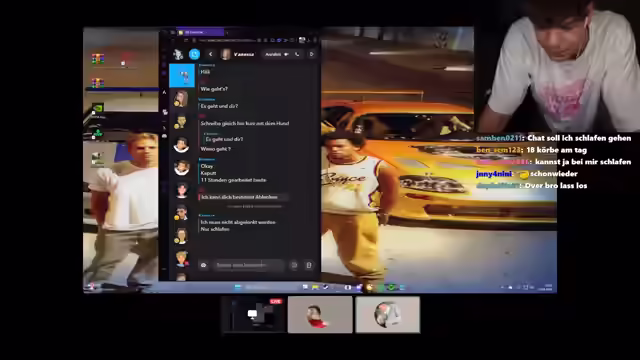Open the sticker icon right of the message field
The width and height of the screenshot is (640, 360).
[294, 265]
